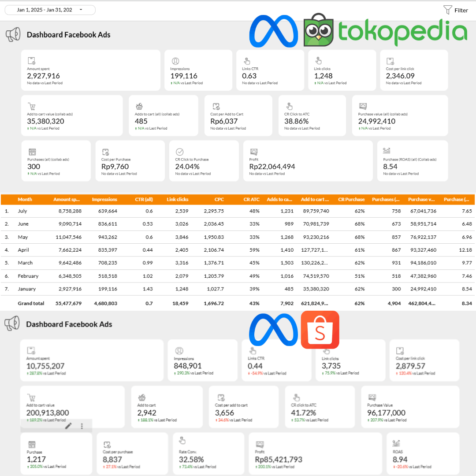Click the Filter funnel icon
The height and width of the screenshot is (476, 476).
(447, 10)
